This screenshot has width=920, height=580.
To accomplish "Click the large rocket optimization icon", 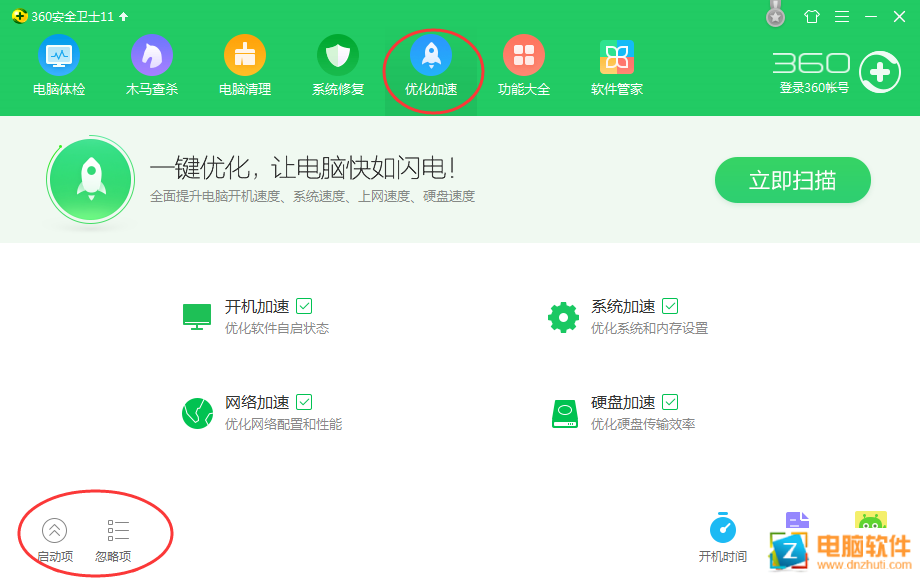I will [91, 180].
